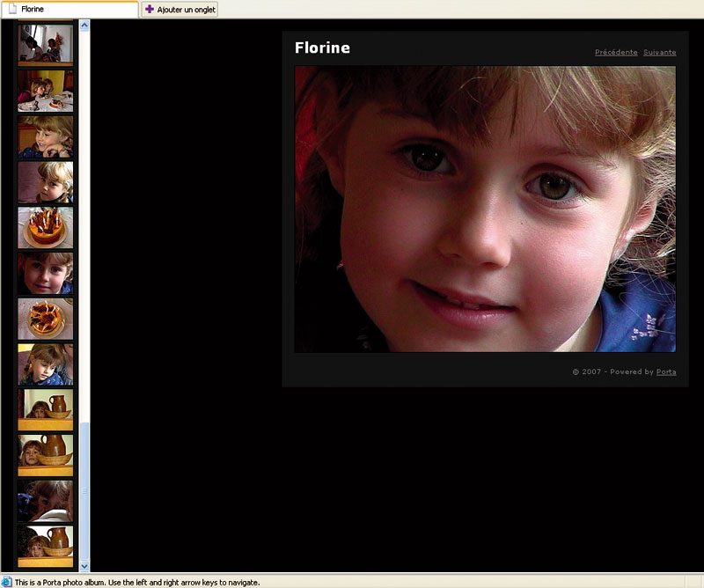Switch to the Florine tab

70,9
